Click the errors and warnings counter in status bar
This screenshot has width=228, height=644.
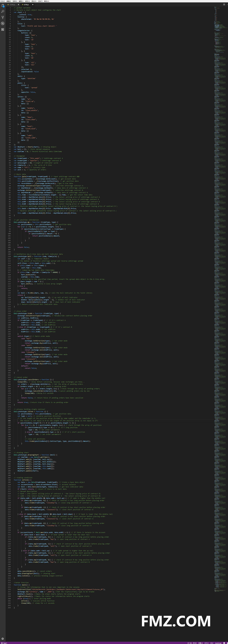coord(4,643)
